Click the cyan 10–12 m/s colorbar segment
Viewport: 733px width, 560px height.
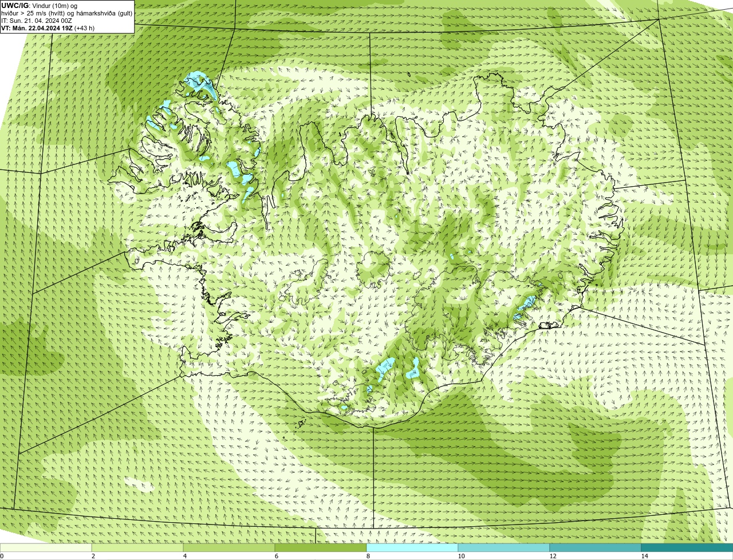pyautogui.click(x=504, y=547)
